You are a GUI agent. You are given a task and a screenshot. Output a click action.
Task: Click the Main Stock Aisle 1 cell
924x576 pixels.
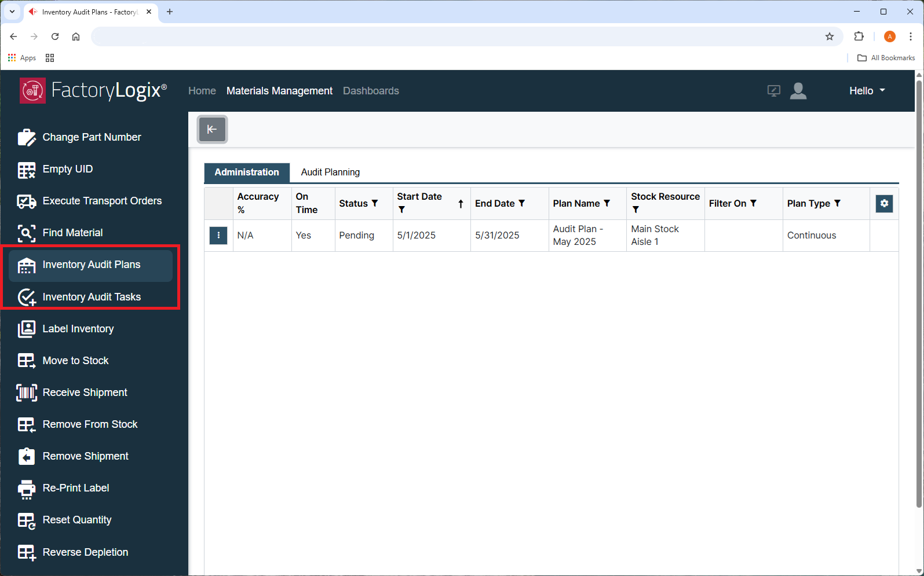pyautogui.click(x=666, y=236)
